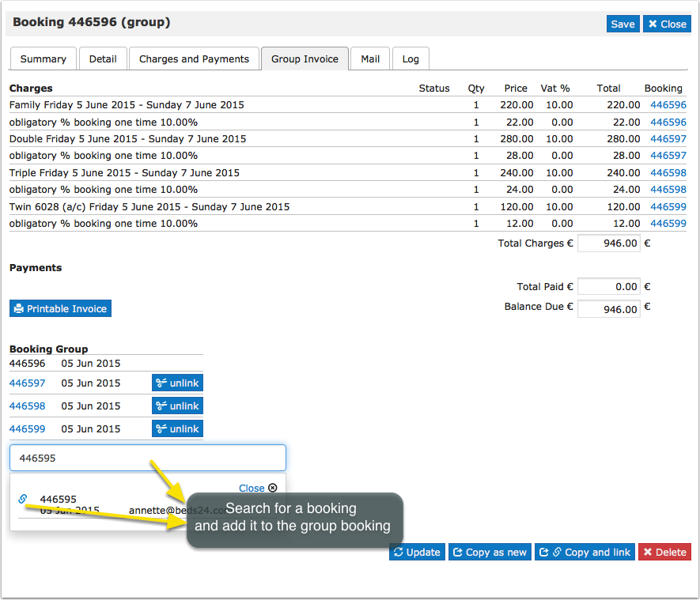
Task: Click the Payments section heading
Action: 36,268
